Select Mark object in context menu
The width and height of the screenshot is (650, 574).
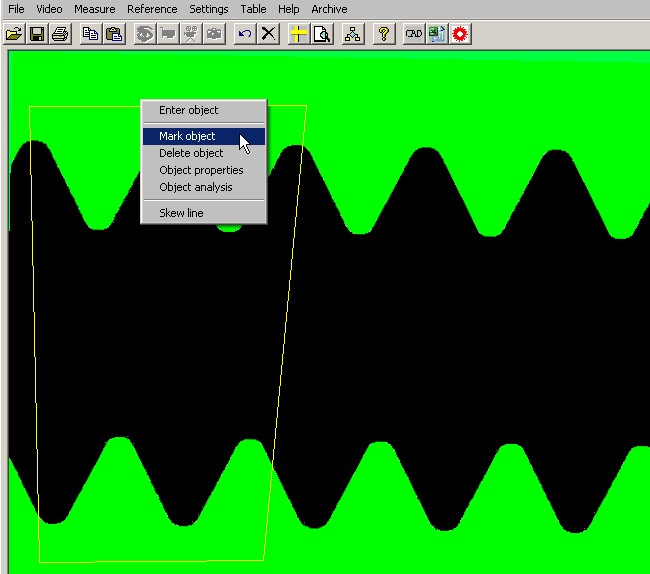pyautogui.click(x=187, y=136)
